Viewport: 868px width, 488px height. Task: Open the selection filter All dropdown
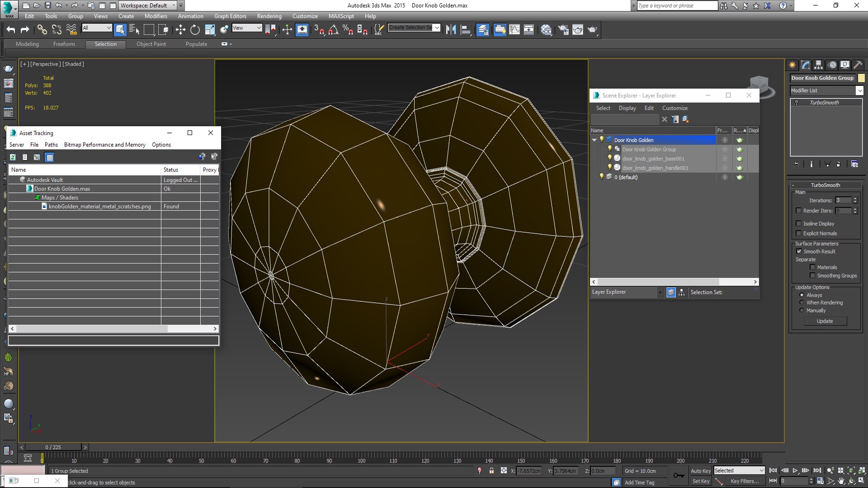tap(97, 28)
